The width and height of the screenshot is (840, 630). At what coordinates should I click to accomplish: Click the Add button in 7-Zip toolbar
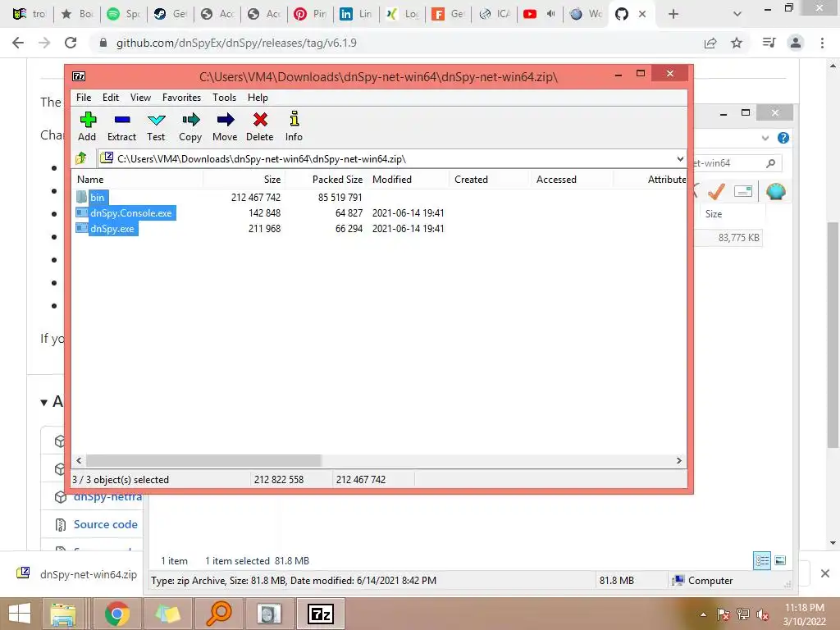87,127
